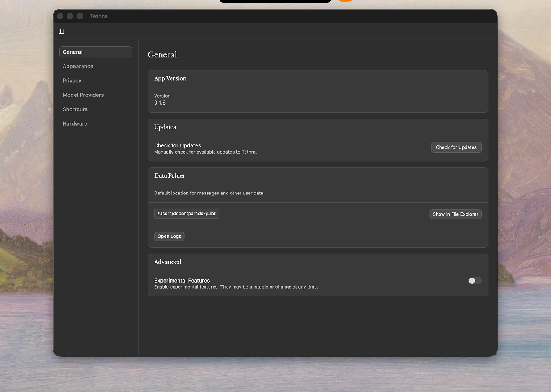Screen dimensions: 551x392
Task: Select the General settings section
Action: point(95,52)
